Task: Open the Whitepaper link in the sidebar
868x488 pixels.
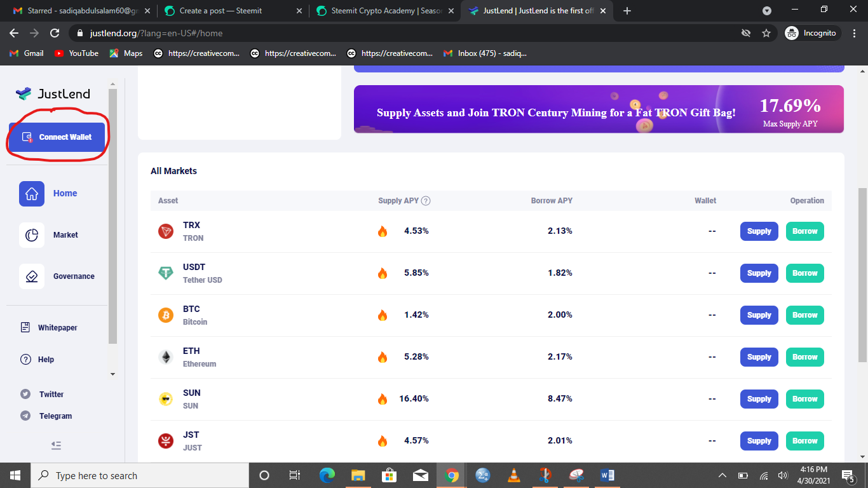Action: click(x=49, y=328)
